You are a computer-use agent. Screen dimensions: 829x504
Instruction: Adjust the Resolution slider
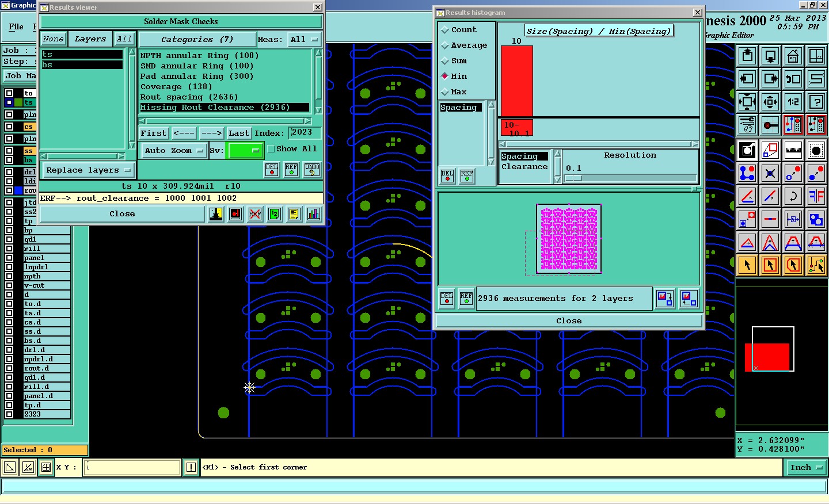point(573,178)
